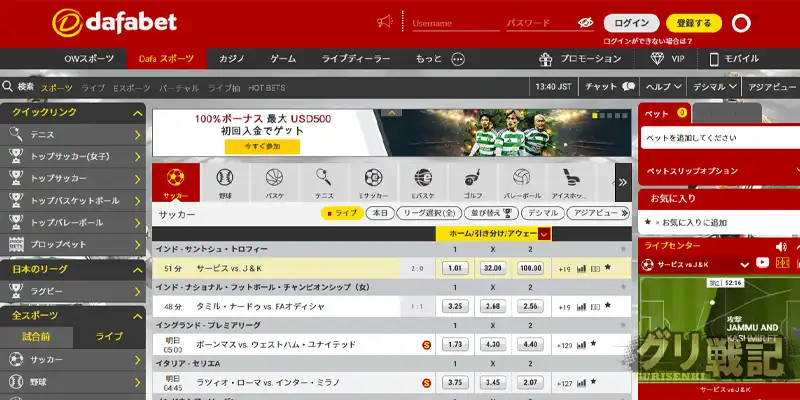Select the Eバスケ sport icon
Viewport: 800px width, 400px height.
point(423,183)
